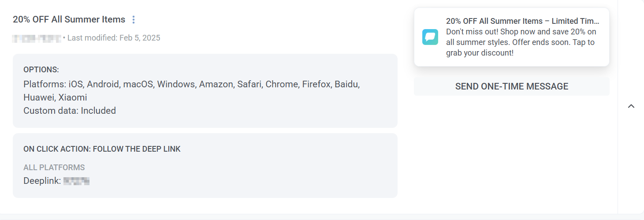Click the preview body text 'Don't miss out!'
Viewport: 644px width, 220px height.
point(472,32)
